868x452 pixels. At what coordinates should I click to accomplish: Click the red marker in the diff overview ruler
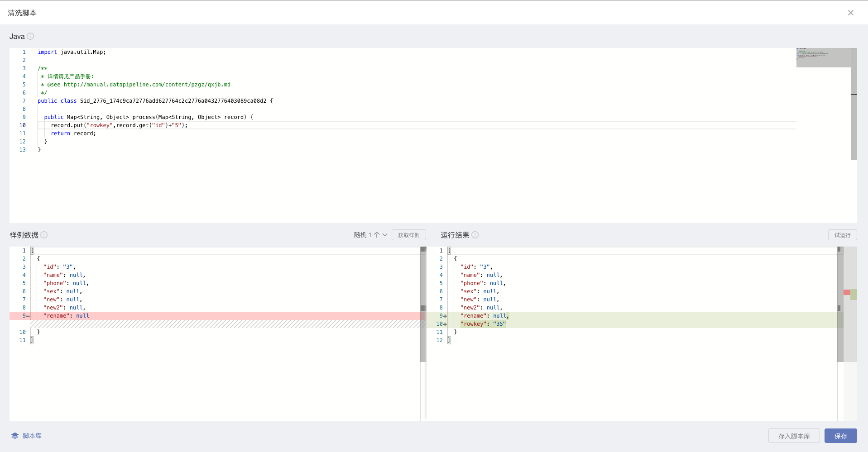point(846,292)
